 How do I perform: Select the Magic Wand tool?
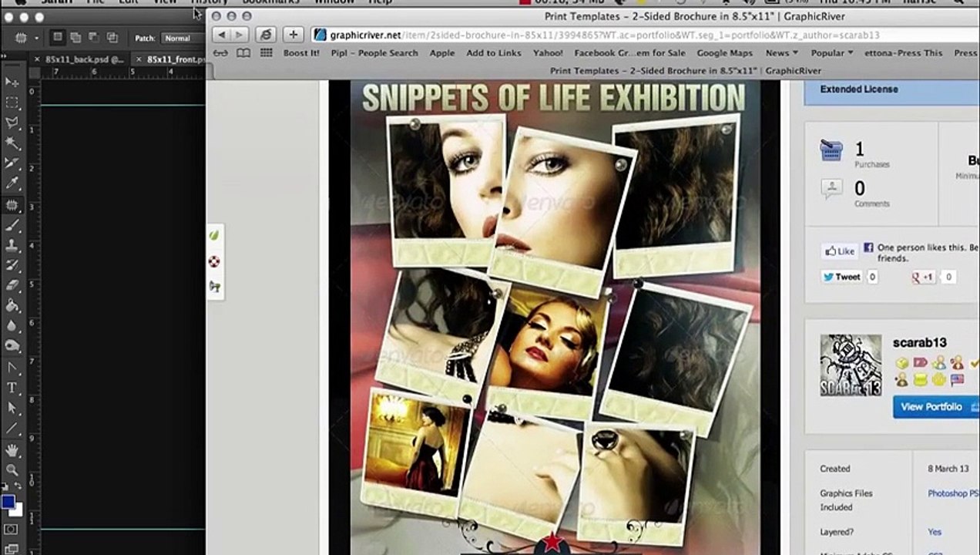[12, 143]
